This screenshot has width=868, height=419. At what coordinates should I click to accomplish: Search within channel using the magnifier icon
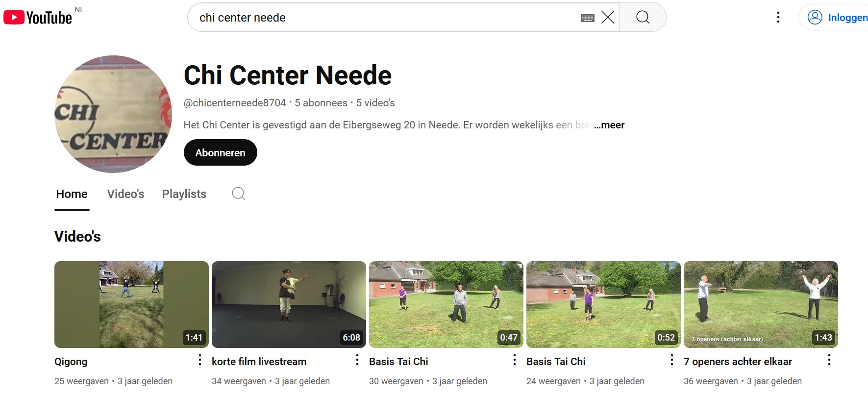coord(239,194)
